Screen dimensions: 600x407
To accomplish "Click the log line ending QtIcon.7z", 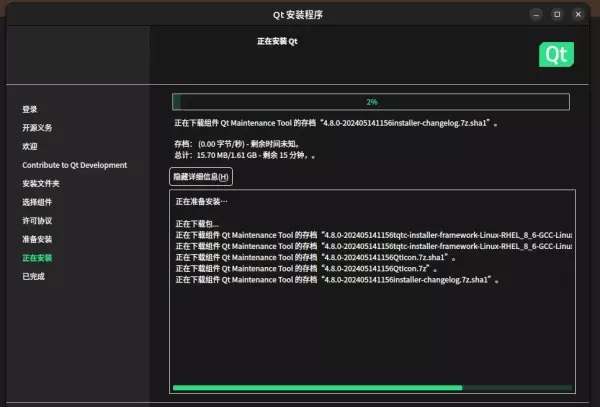I will coord(307,269).
